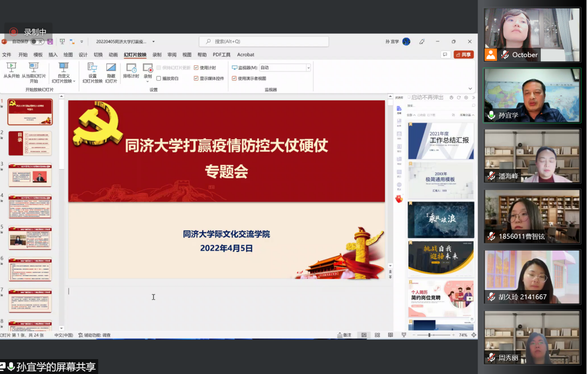Collapse the ribbon with the chevron arrow
The image size is (588, 374).
(x=470, y=89)
